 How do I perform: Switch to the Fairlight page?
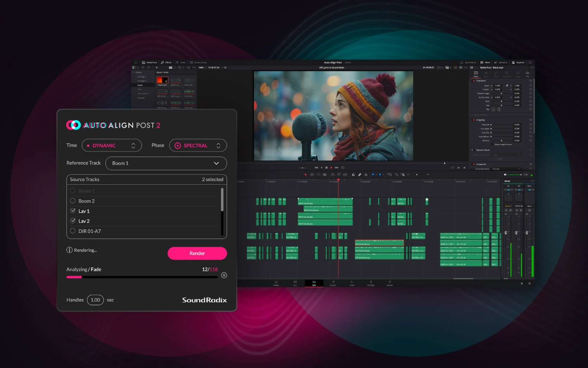coord(370,283)
